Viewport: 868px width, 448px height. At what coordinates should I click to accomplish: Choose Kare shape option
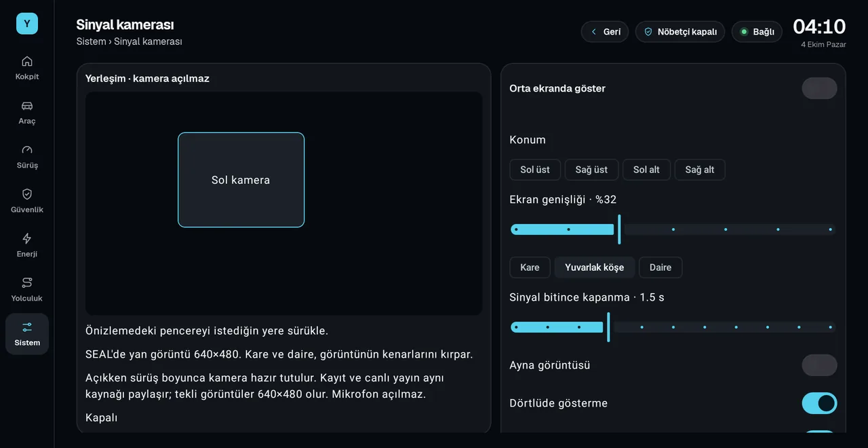pos(530,267)
